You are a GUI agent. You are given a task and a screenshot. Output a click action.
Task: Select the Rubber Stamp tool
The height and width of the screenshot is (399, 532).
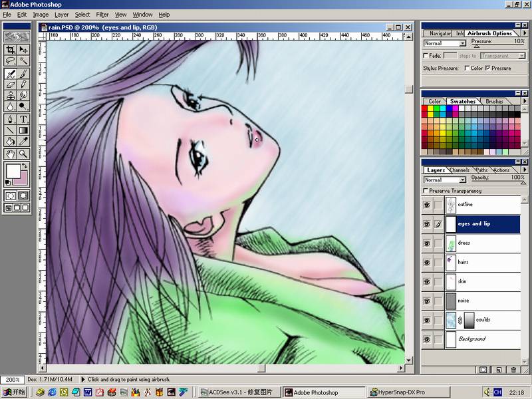point(11,95)
